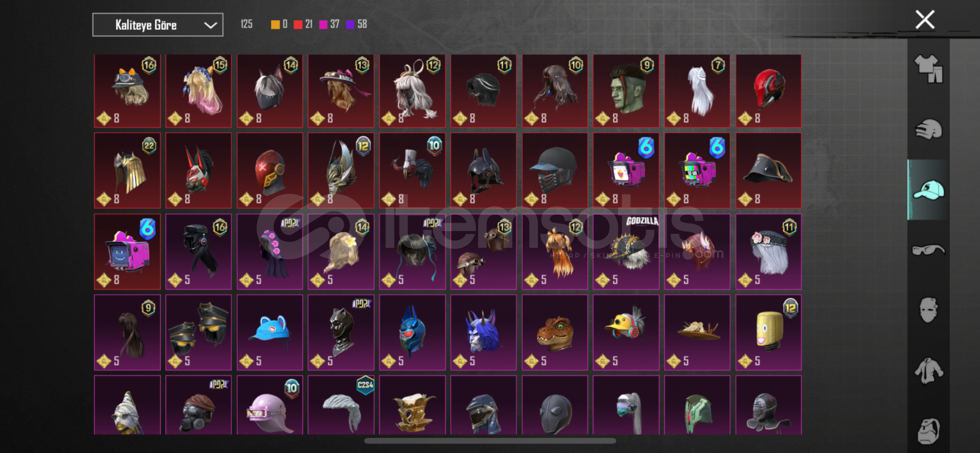Select the helmet category icon
Screen dimensions: 980x453
[x=928, y=129]
